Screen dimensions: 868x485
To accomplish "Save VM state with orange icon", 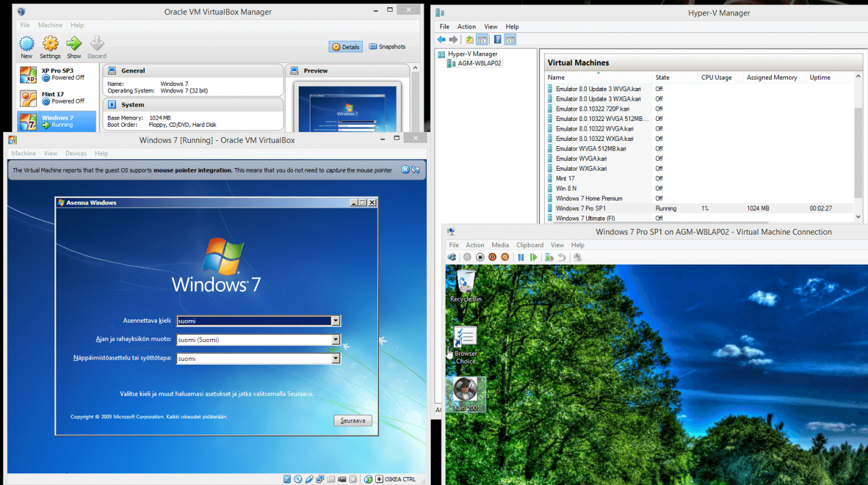I will point(505,257).
